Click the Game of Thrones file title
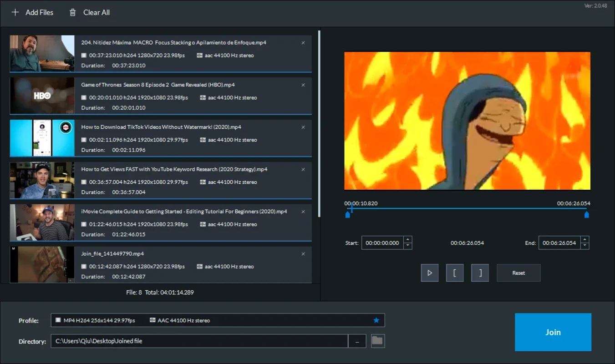The width and height of the screenshot is (615, 364). 158,85
